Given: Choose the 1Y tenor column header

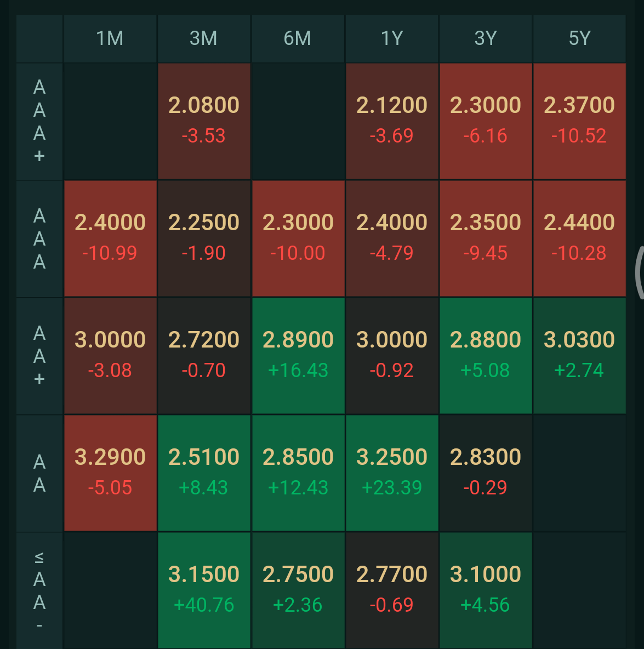Looking at the screenshot, I should (x=391, y=38).
